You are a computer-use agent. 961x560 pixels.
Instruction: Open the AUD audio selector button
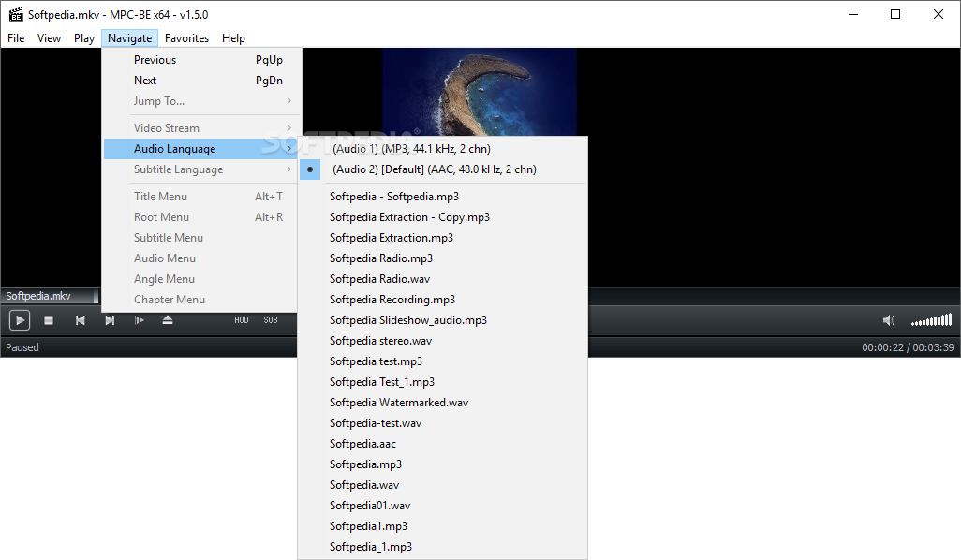point(242,320)
